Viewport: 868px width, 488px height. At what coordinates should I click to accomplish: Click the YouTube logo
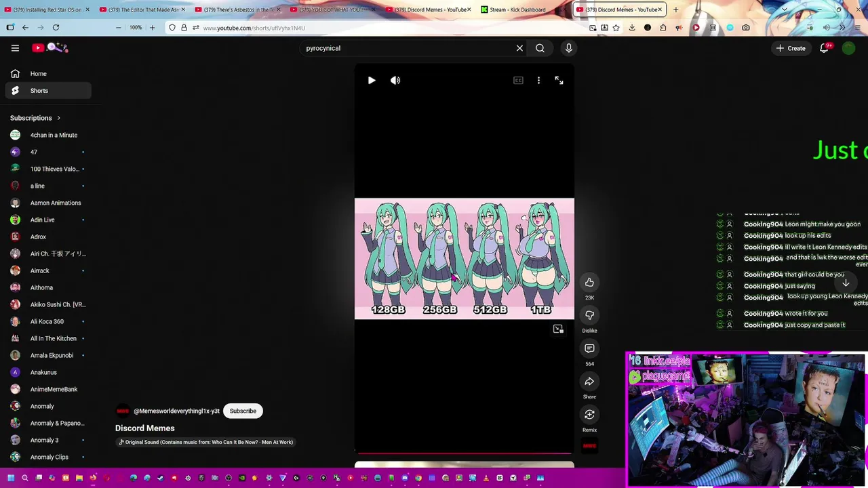(x=51, y=47)
